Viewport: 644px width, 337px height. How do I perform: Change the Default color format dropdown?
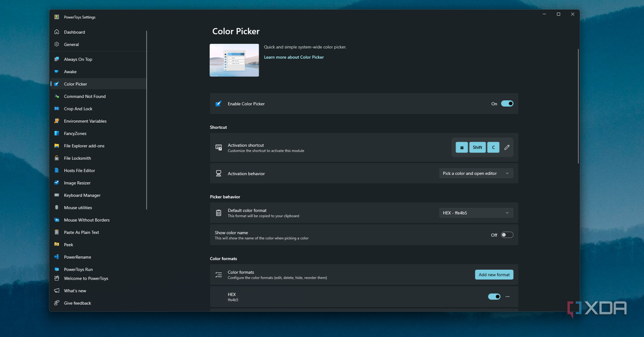pyautogui.click(x=475, y=213)
